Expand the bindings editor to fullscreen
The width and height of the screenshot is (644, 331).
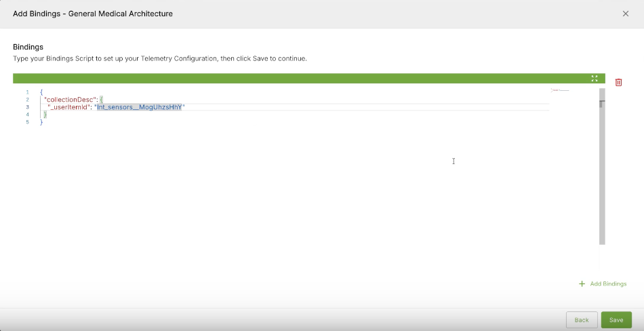click(595, 78)
